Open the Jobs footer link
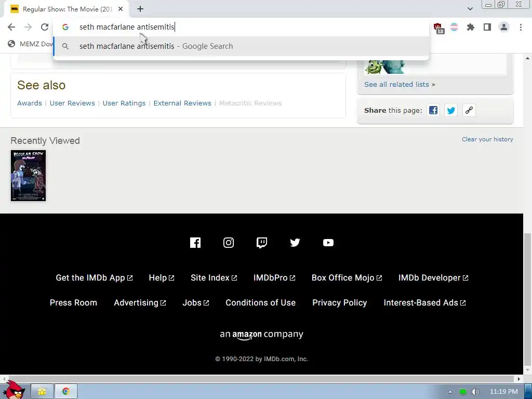The width and height of the screenshot is (532, 399). coord(196,303)
